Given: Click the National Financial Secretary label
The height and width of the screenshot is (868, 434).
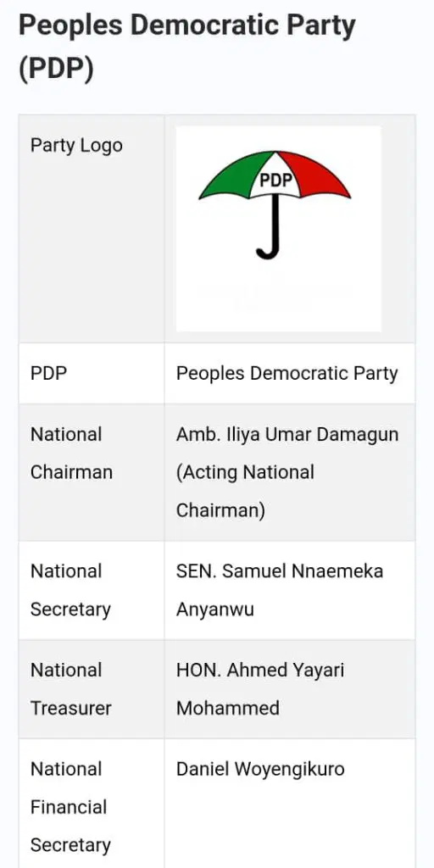Looking at the screenshot, I should (70, 807).
